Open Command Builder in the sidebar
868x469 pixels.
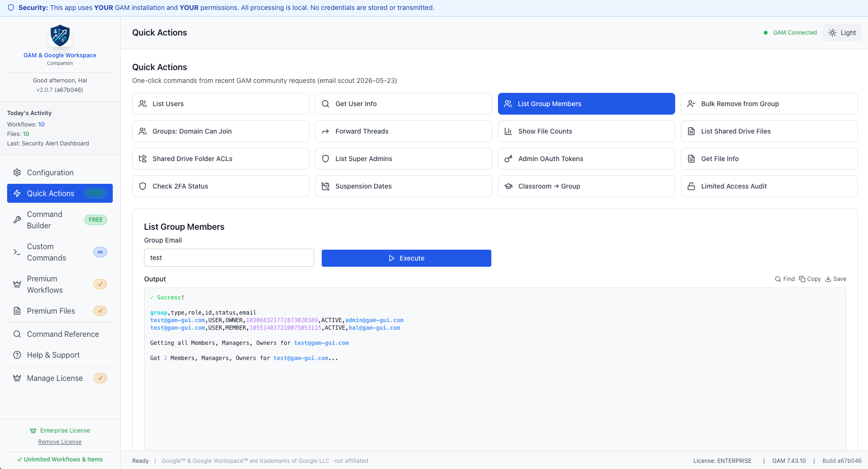[x=60, y=220]
